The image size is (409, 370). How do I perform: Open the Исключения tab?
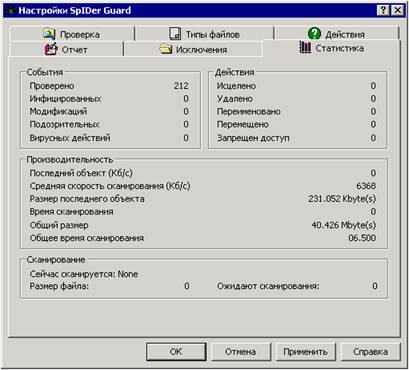[x=193, y=50]
